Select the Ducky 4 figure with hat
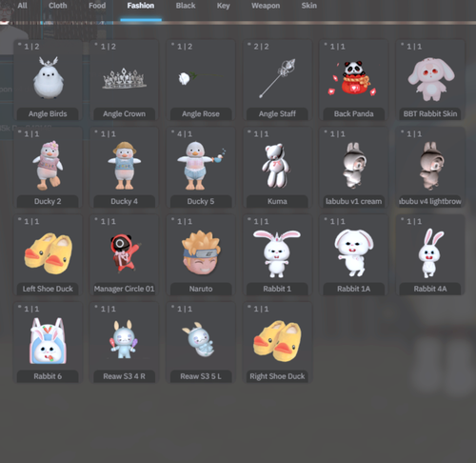This screenshot has height=463, width=476. [124, 166]
